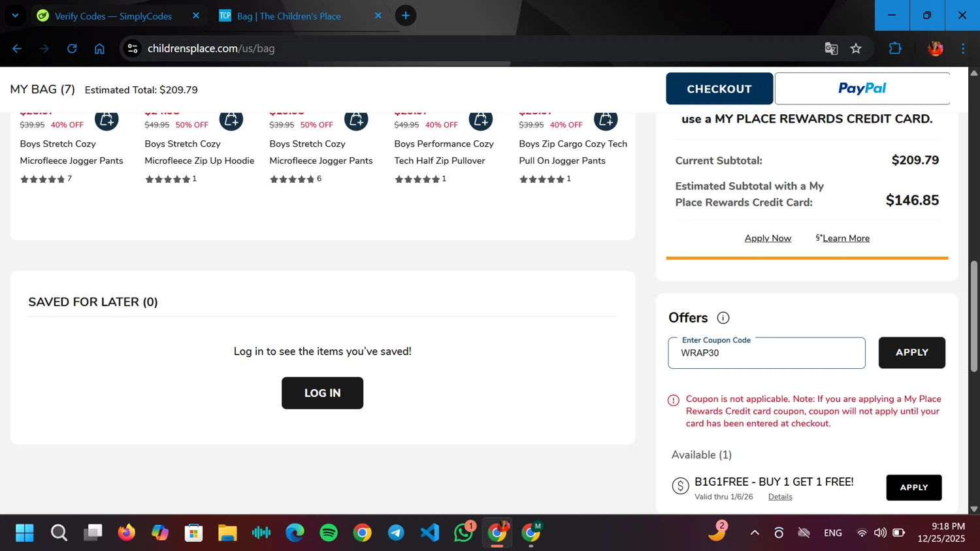Add Boys Zip Cargo Cozy Tech Jogger Pants to bag

click(x=606, y=120)
